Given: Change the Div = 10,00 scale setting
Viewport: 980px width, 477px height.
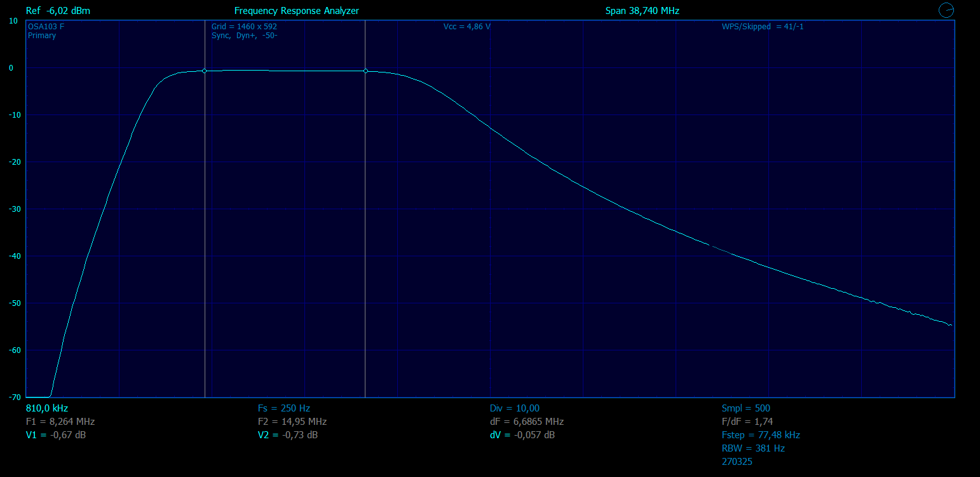Looking at the screenshot, I should [x=515, y=408].
